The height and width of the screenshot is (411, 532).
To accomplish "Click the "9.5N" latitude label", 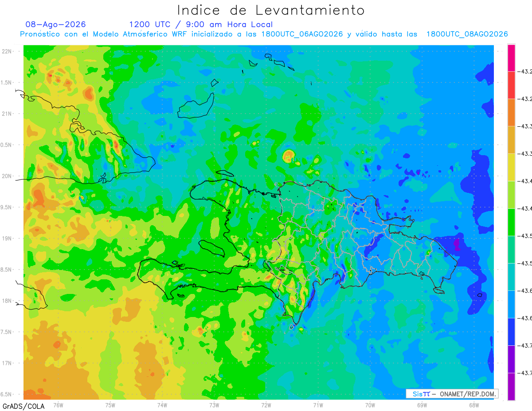I will pos(7,207).
